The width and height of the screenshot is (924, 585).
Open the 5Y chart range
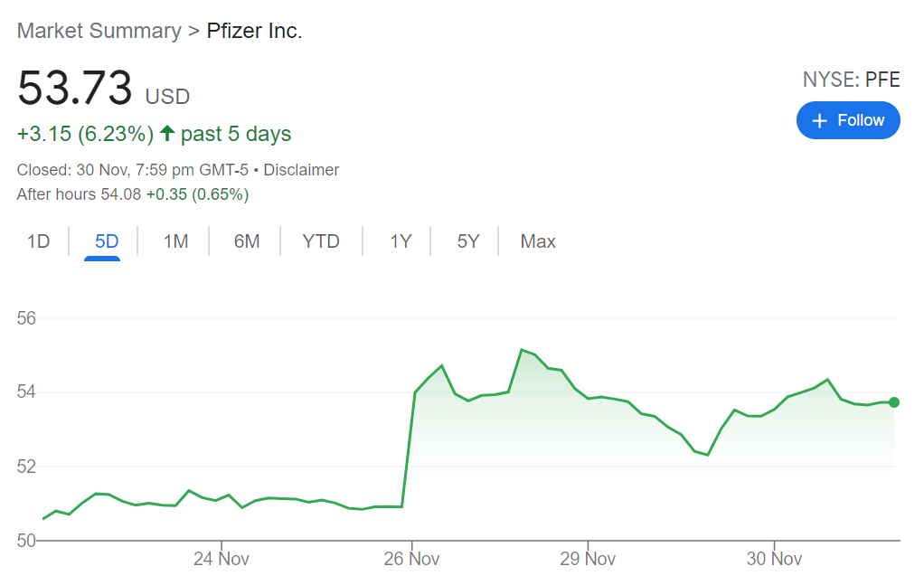click(467, 241)
